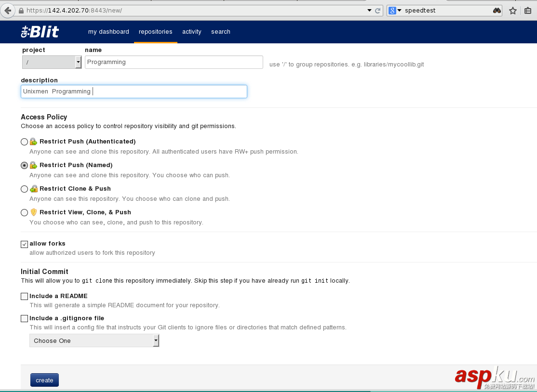
Task: Reload the page with refresh icon
Action: [378, 11]
